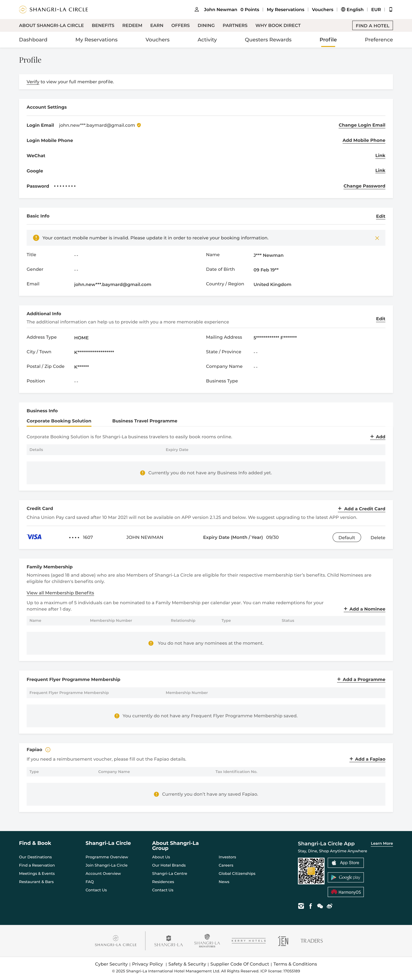The width and height of the screenshot is (412, 980).
Task: Open the Facebook icon in footer
Action: 311,906
